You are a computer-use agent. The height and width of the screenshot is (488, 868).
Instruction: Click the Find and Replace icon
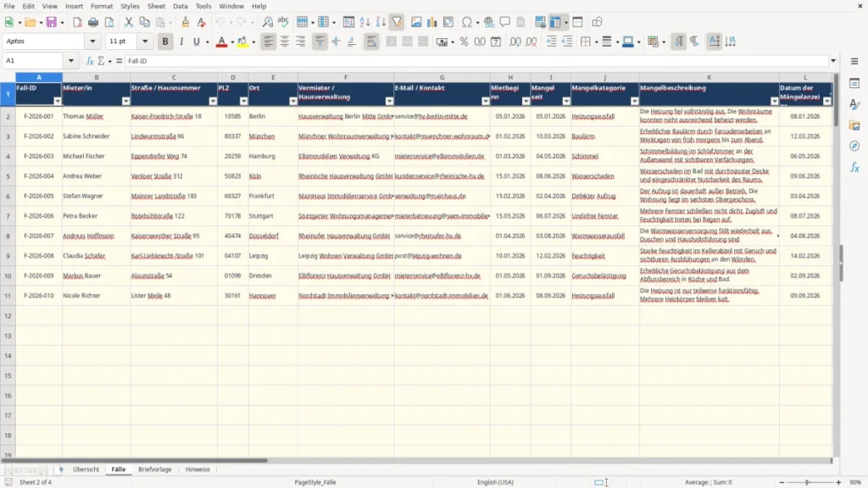pyautogui.click(x=267, y=22)
